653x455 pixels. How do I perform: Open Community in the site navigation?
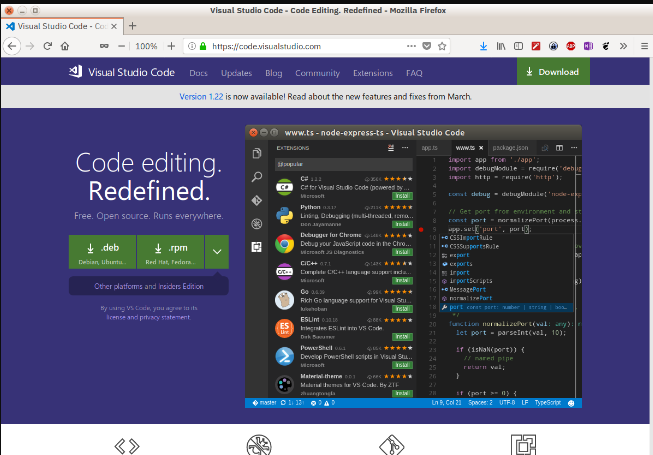318,73
